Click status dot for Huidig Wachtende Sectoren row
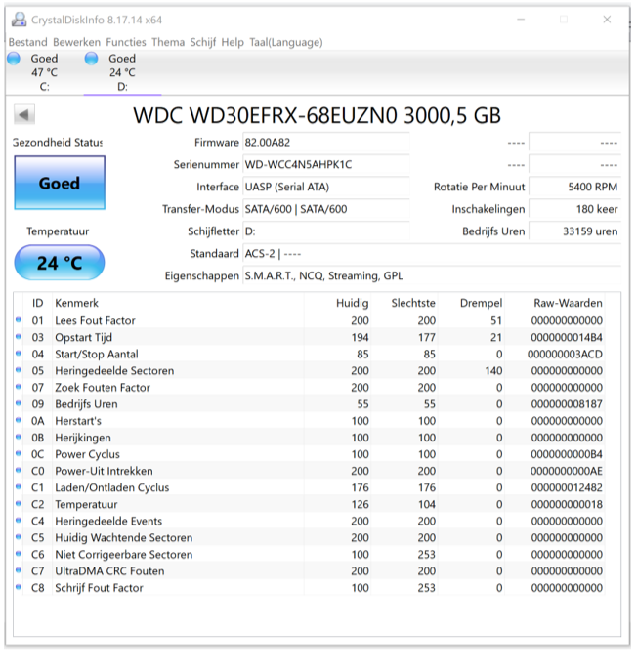Screen dimensions: 637x672 [19, 537]
